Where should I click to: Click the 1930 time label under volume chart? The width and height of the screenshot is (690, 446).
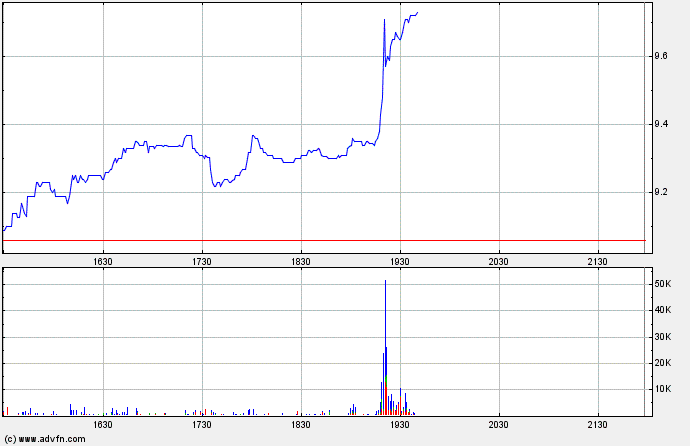pos(400,424)
